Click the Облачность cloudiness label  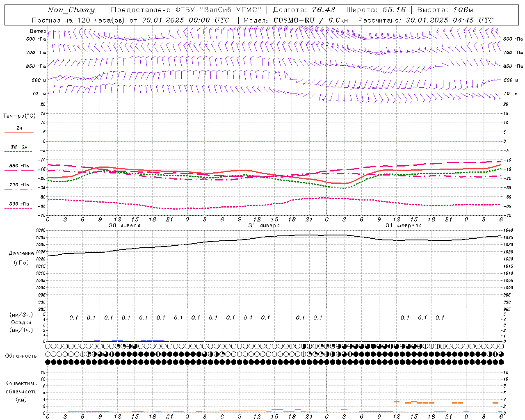21,356
